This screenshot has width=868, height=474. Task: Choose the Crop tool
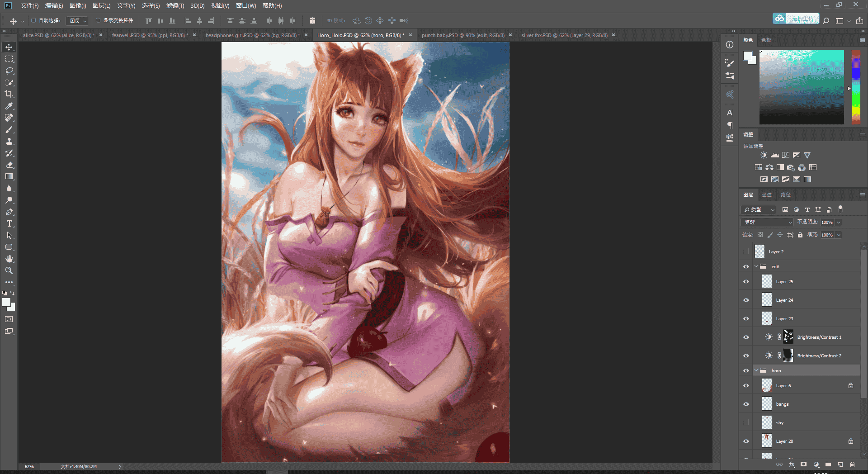[9, 94]
